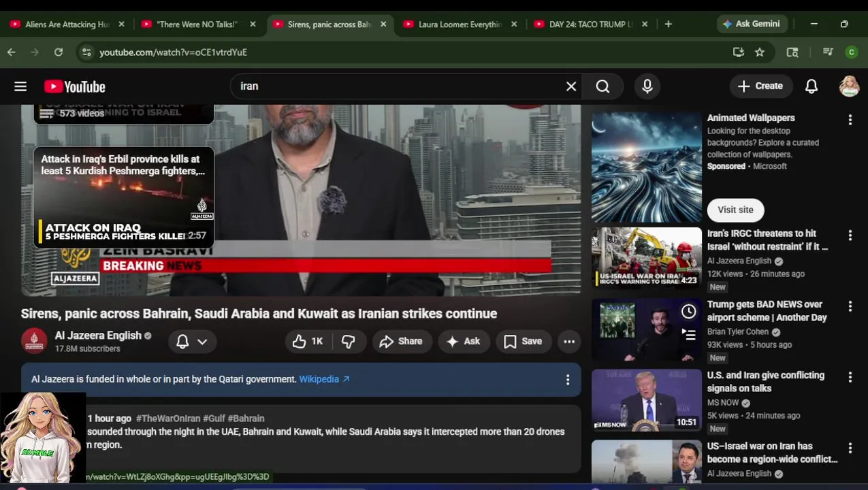Play the Attack in Iraq's Erbil end card

pyautogui.click(x=124, y=197)
